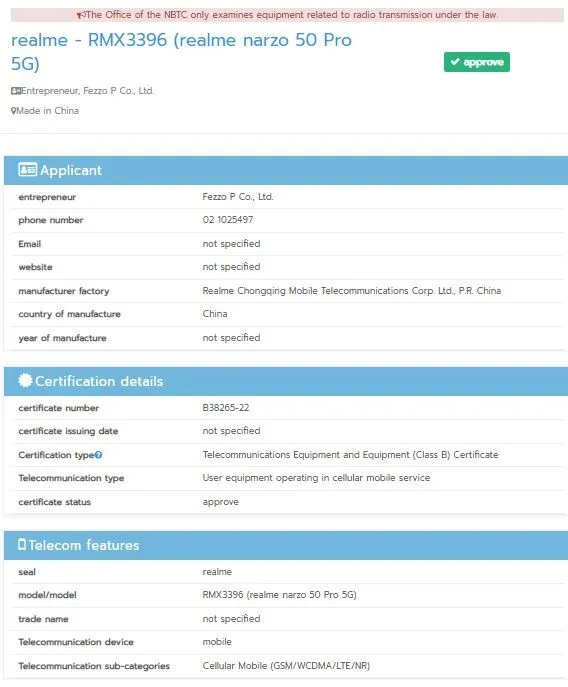Click the green approve button
This screenshot has height=687, width=568.
[x=476, y=62]
